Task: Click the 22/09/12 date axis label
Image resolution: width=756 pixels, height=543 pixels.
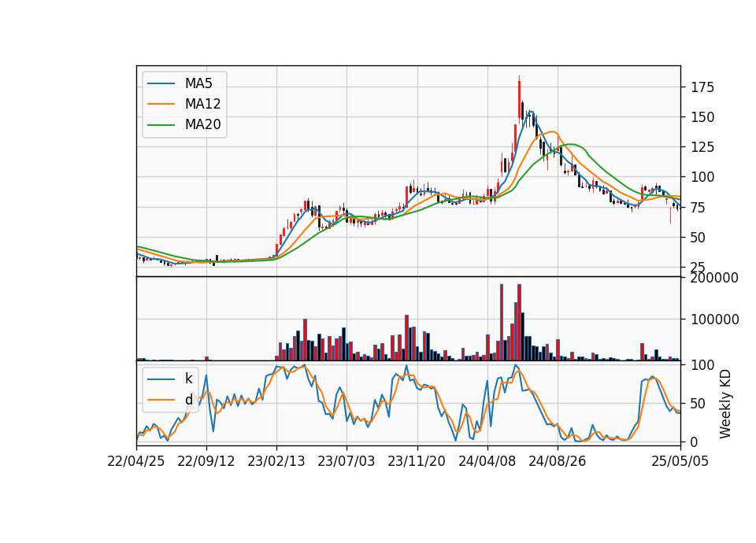Action: tap(206, 461)
